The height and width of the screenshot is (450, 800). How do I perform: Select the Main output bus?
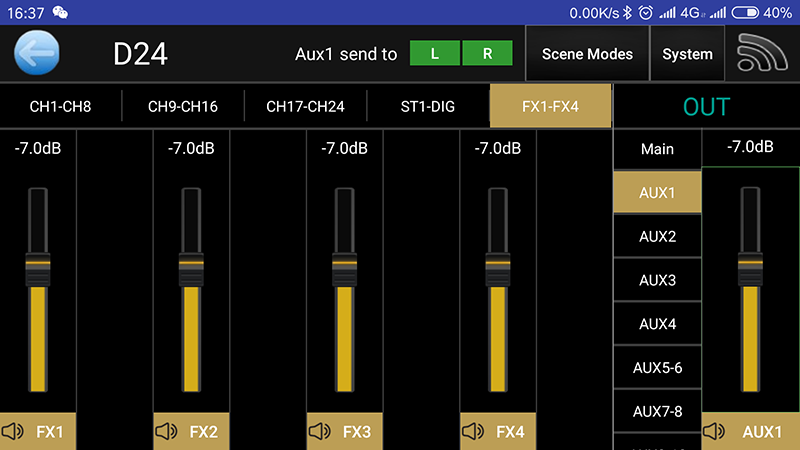click(657, 149)
